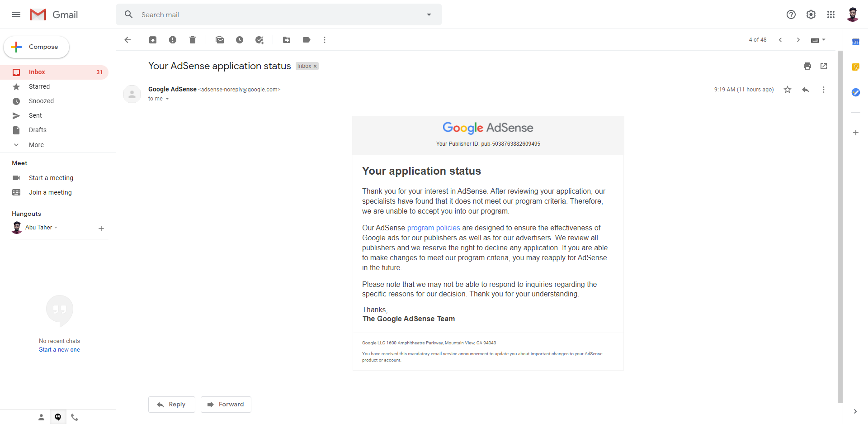Expand the More sidebar section
This screenshot has height=424, width=868.
(x=36, y=145)
